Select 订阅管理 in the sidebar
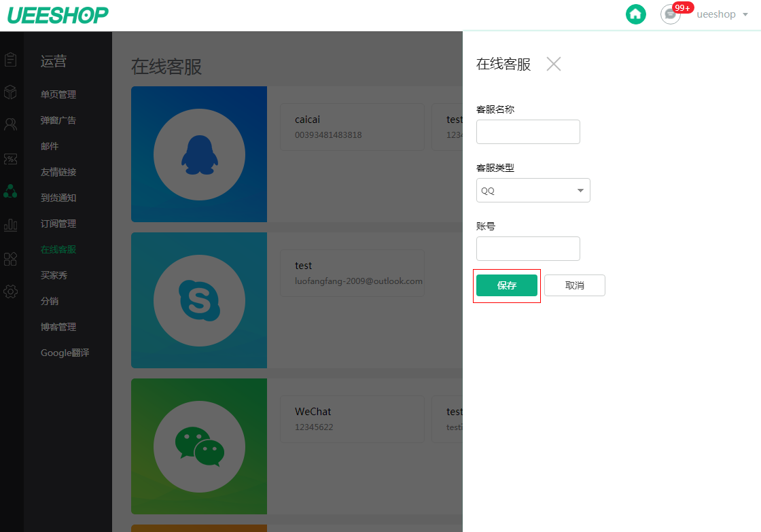761x532 pixels. tap(58, 224)
